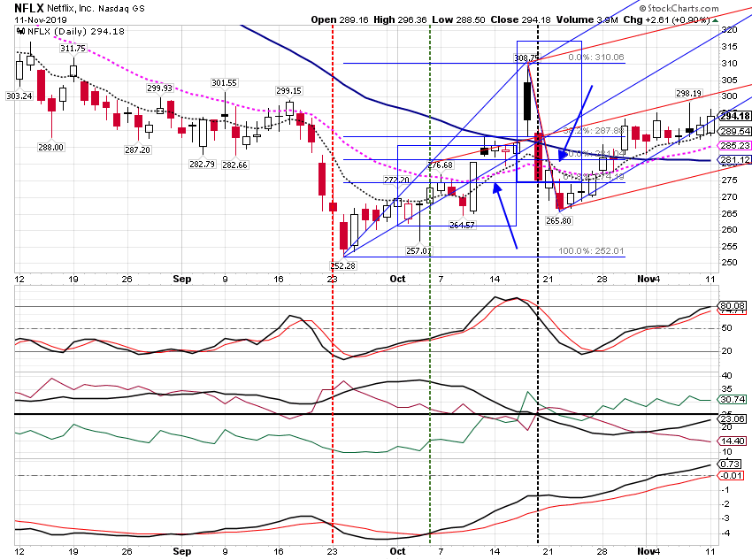Click the bold NFLX ticker symbol title
The height and width of the screenshot is (560, 752).
click(x=29, y=8)
